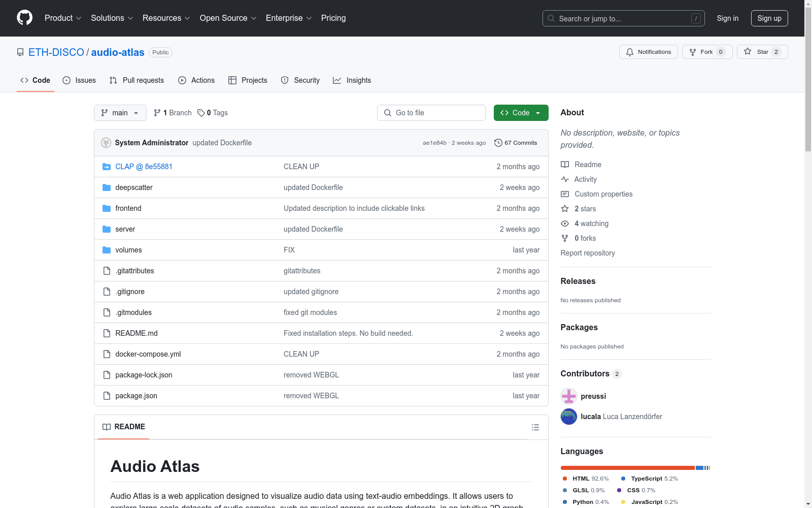Click the README.md file icon
The height and width of the screenshot is (508, 812).
107,333
